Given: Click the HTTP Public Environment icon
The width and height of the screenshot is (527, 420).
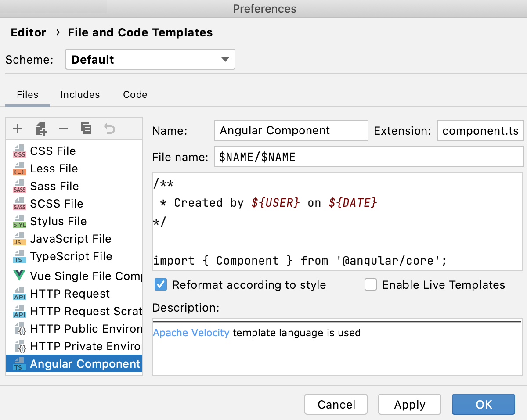Looking at the screenshot, I should [19, 329].
